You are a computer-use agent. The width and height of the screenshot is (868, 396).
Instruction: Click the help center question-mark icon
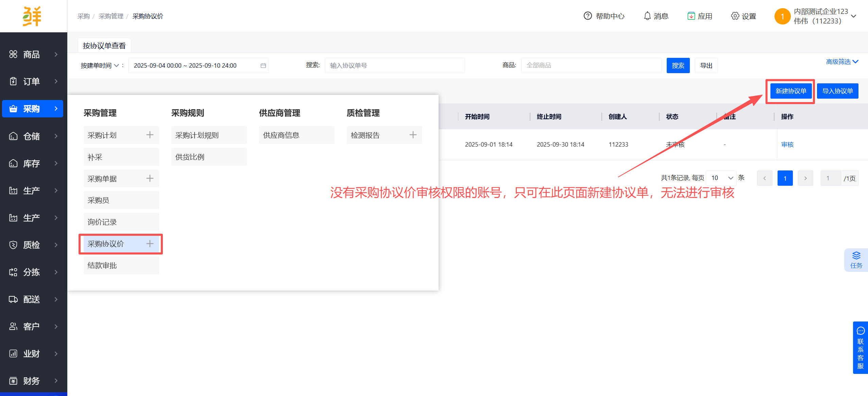coord(588,16)
